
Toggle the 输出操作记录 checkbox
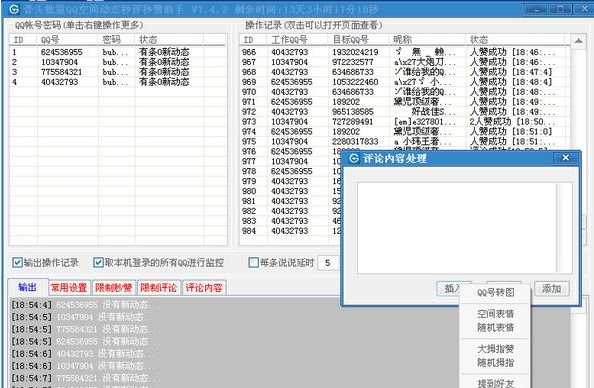(17, 262)
